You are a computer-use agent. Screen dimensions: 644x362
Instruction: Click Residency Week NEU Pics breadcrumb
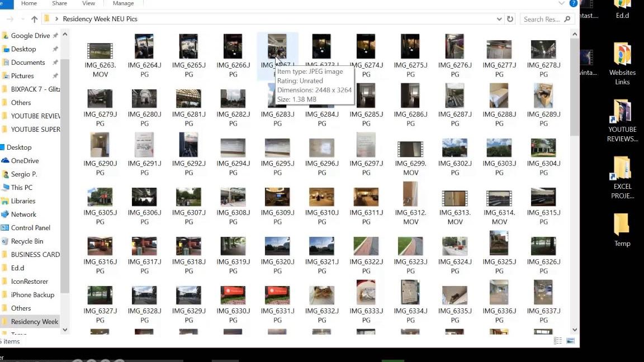click(x=100, y=19)
